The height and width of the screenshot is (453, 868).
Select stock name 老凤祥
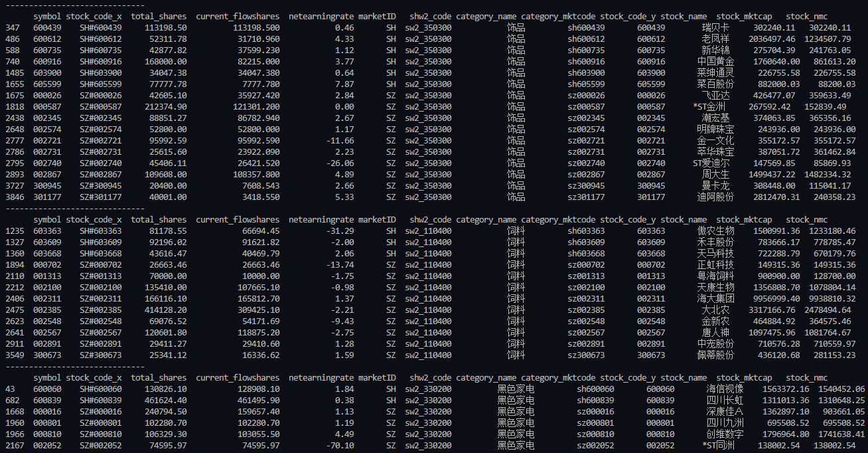point(715,39)
